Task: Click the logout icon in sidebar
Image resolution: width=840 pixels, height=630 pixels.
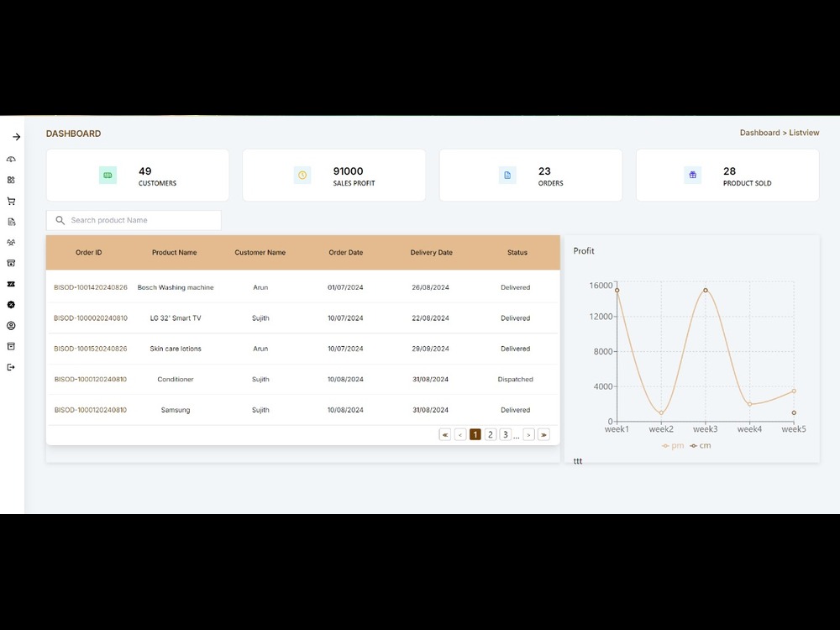Action: point(11,367)
